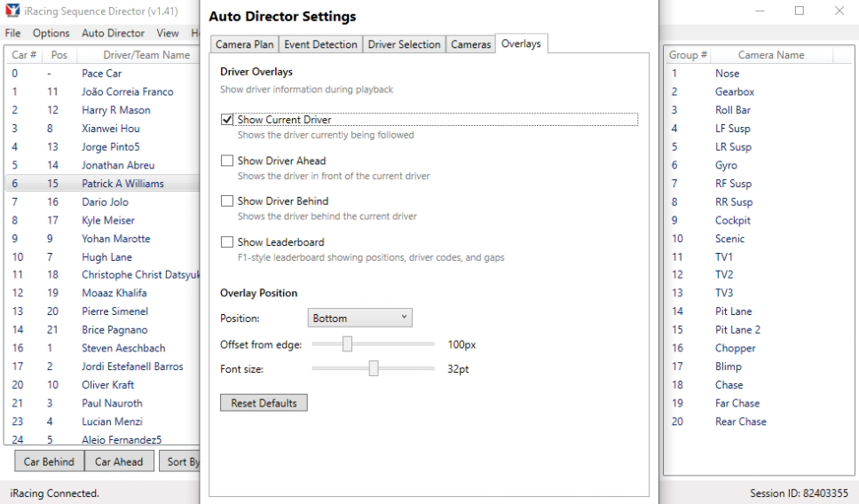The width and height of the screenshot is (859, 504).
Task: Open the File menu
Action: (x=12, y=33)
